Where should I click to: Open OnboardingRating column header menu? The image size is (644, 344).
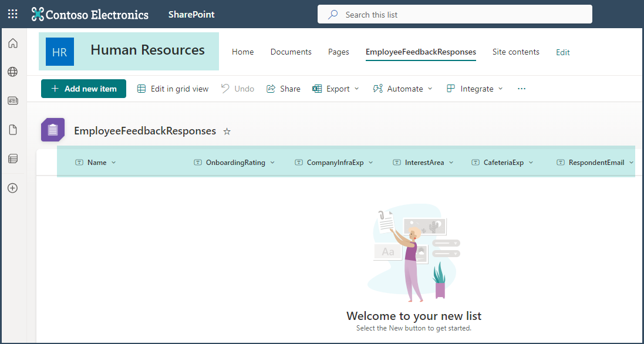click(x=235, y=163)
